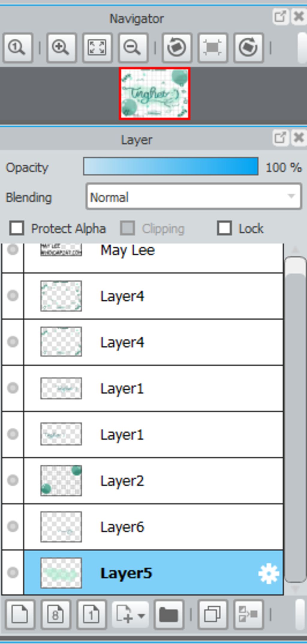
Task: Enable the Protect Alpha checkbox
Action: 17,228
